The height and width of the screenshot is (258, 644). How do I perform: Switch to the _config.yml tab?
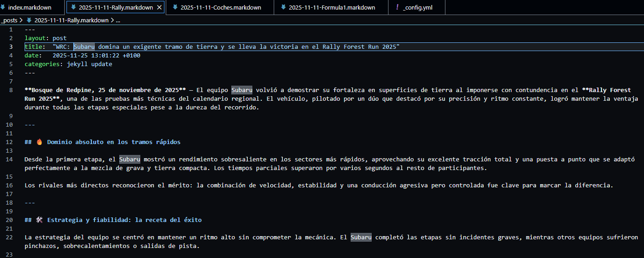point(417,7)
